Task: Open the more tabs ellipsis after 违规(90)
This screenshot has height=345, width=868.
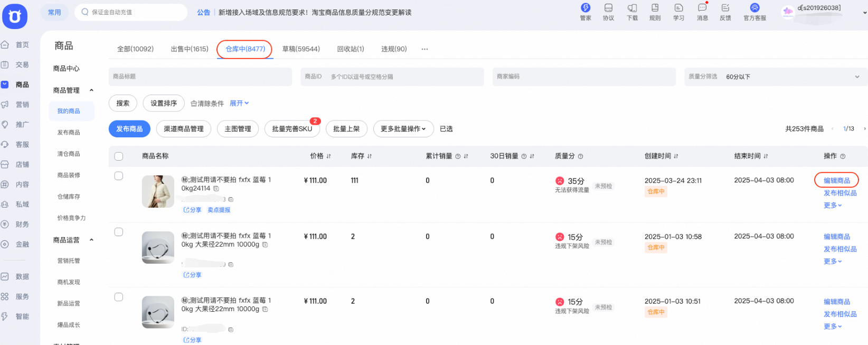Action: [424, 49]
